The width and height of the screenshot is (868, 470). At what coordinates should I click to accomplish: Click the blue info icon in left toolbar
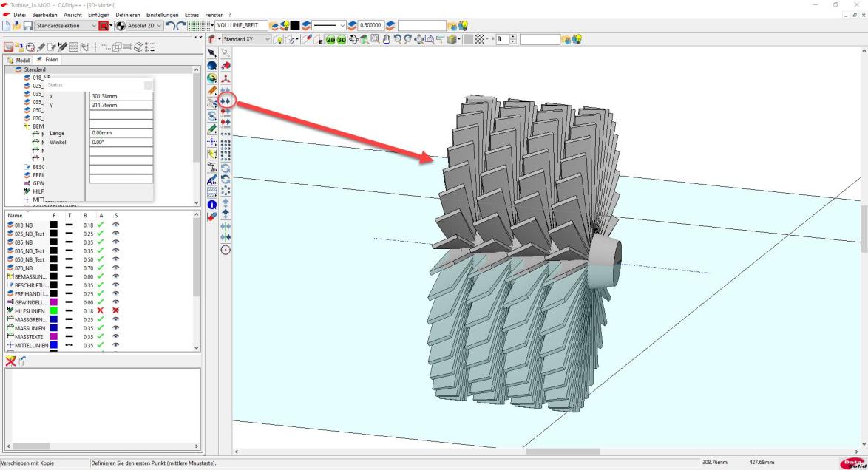(x=212, y=204)
